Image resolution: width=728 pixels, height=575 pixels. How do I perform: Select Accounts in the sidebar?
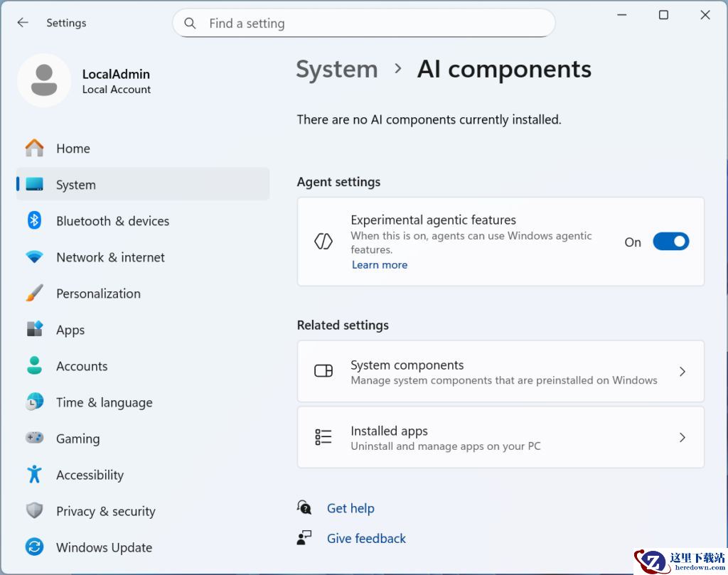82,366
